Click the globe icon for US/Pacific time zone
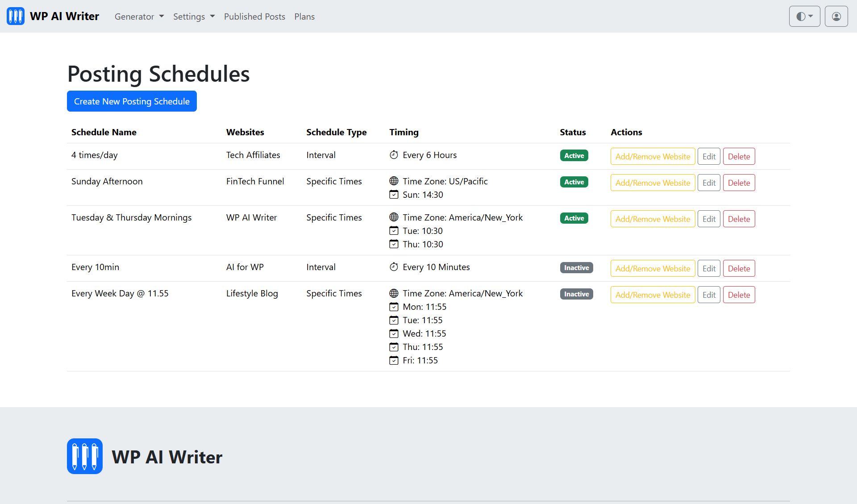857x504 pixels. [394, 181]
